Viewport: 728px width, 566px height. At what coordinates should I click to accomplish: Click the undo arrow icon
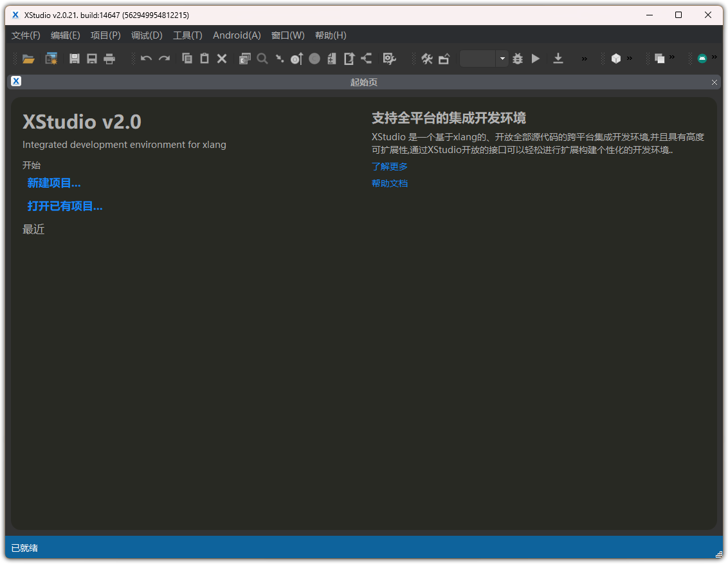point(146,59)
